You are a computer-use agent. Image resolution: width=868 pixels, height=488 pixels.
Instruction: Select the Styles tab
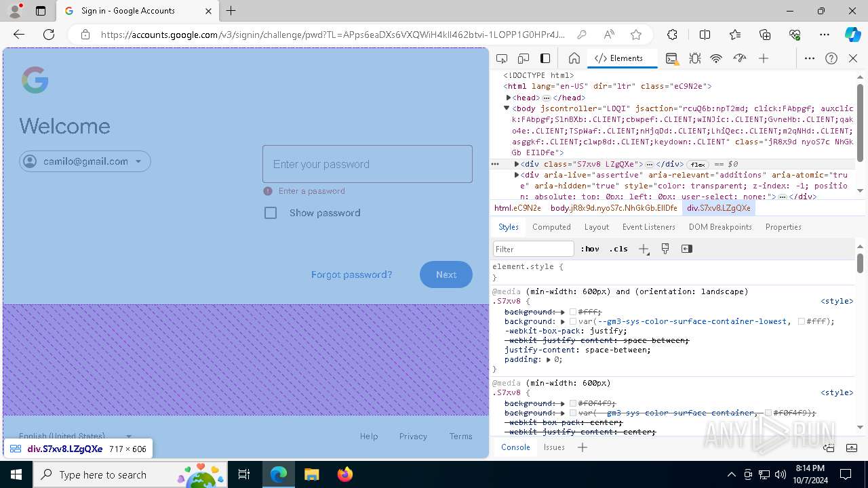tap(509, 227)
